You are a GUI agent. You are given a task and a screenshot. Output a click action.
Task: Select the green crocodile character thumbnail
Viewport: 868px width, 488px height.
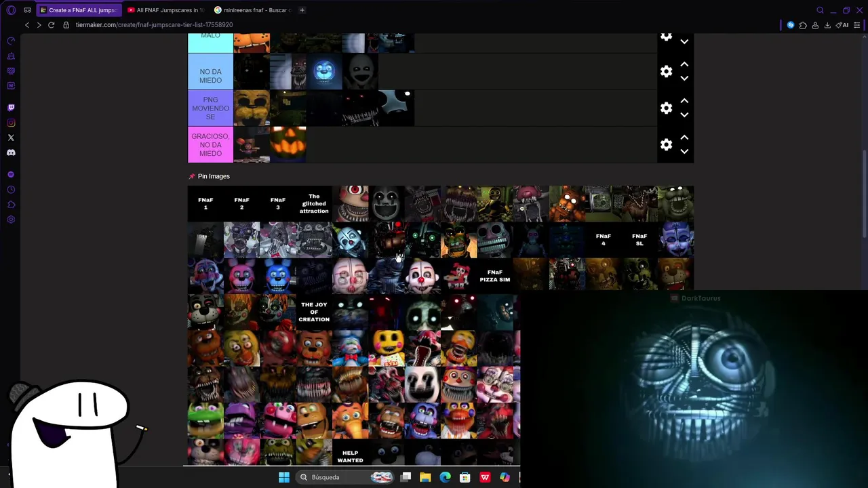coord(205,420)
